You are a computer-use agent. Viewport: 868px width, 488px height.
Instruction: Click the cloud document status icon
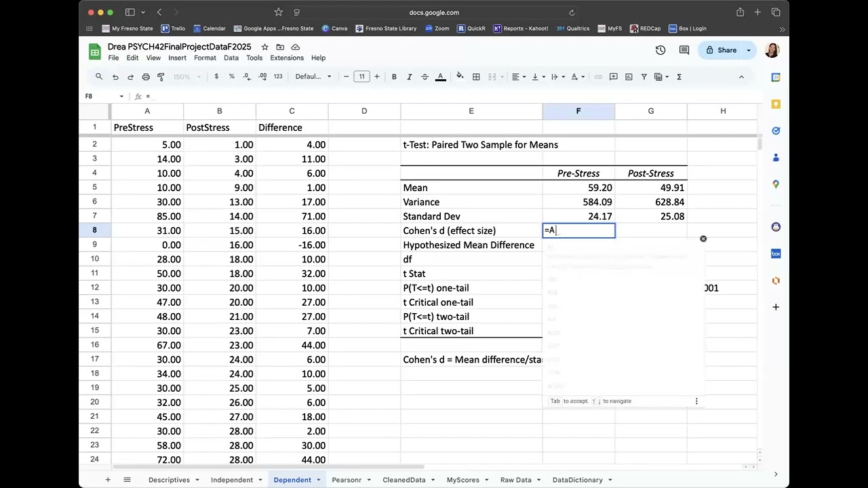pyautogui.click(x=296, y=47)
